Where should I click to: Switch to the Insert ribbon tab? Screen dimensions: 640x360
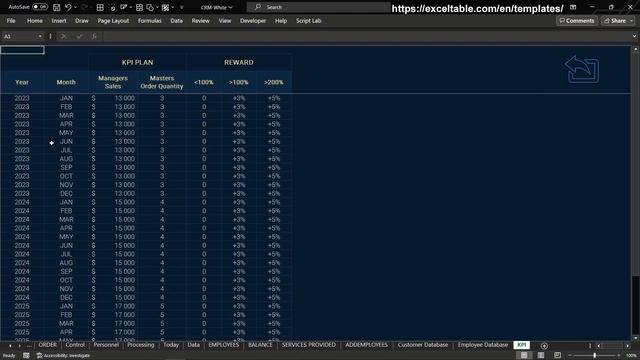[x=59, y=21]
